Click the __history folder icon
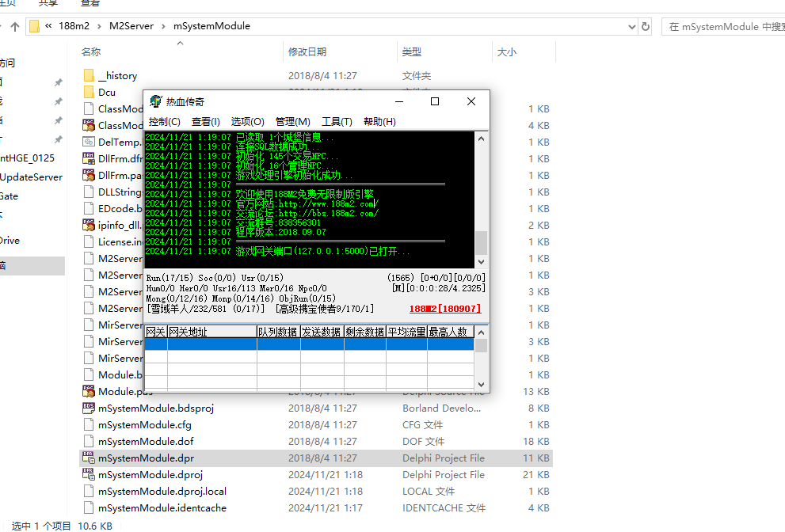Image resolution: width=785 pixels, height=532 pixels. coord(89,76)
